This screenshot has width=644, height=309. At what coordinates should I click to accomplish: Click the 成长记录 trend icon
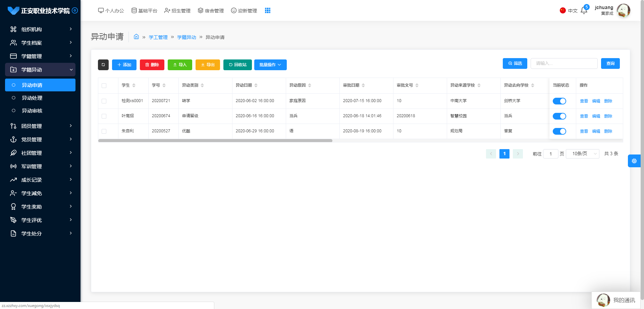[x=13, y=180]
